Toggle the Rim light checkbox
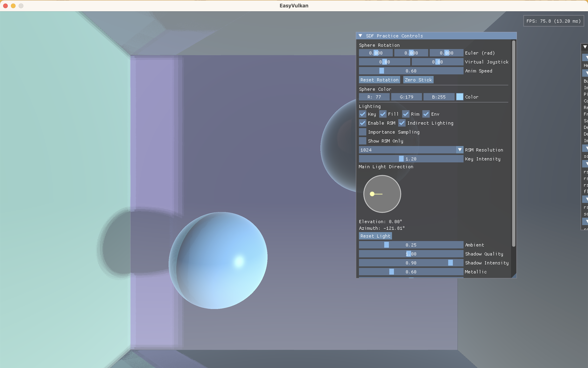588x368 pixels. [x=406, y=114]
